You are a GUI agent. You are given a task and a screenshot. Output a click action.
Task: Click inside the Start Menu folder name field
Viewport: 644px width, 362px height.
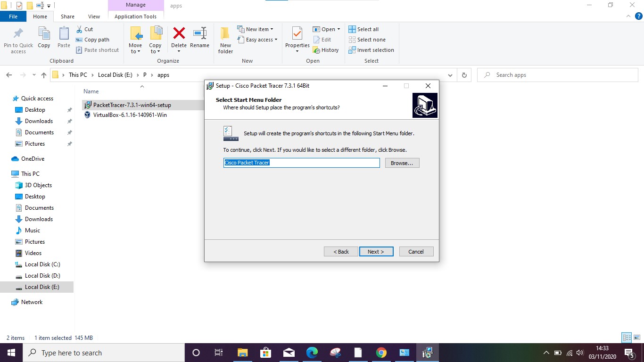[301, 162]
